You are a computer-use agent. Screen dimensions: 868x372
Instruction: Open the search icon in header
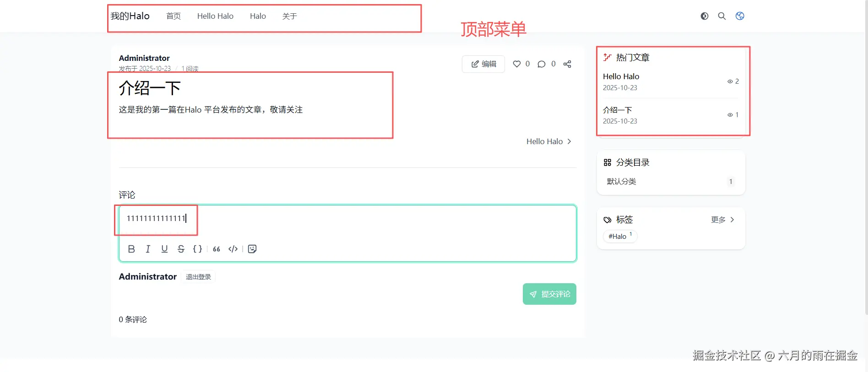pos(722,16)
